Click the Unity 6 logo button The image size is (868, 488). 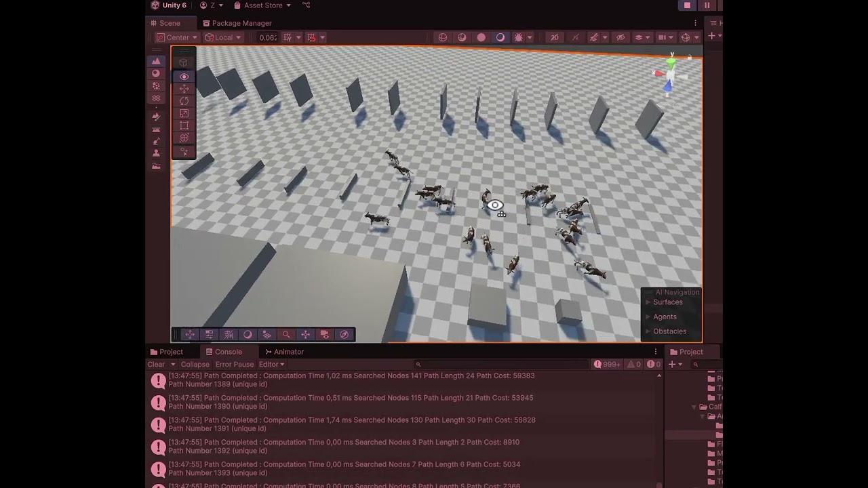pos(168,5)
